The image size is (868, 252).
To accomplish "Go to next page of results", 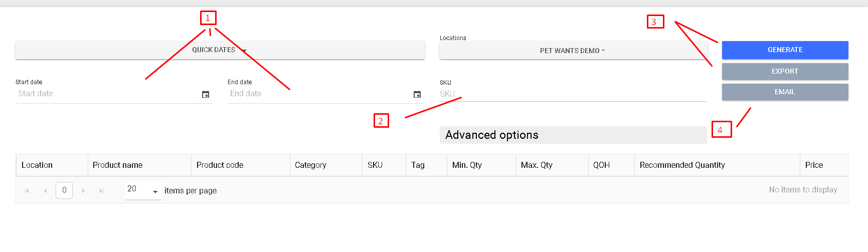I will [x=83, y=191].
